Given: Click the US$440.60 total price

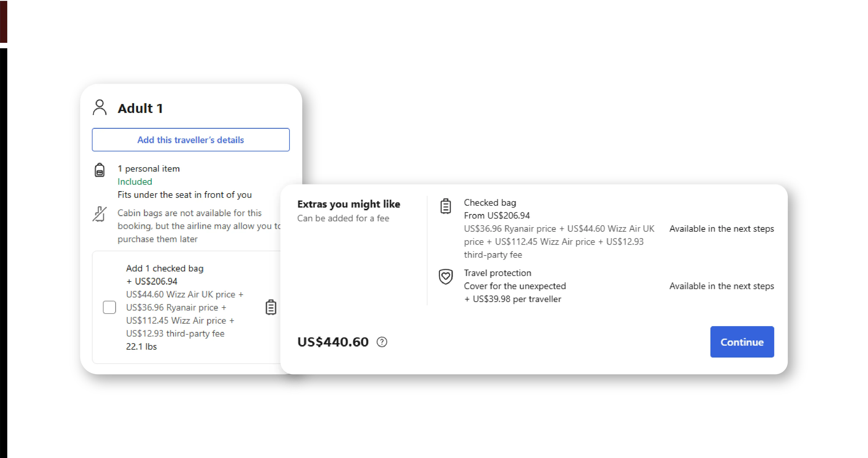Looking at the screenshot, I should pyautogui.click(x=333, y=342).
